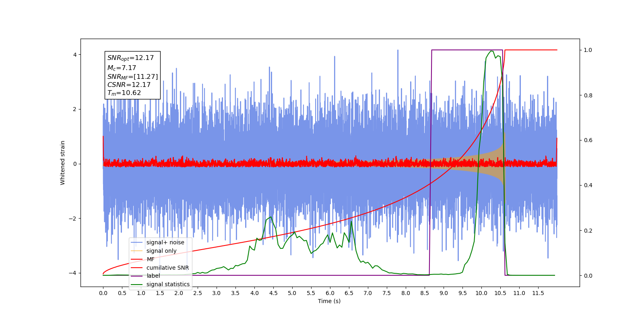Viewport: 644px width, 322px height.
Task: Select the Tm=10.62 annotation line
Action: (x=124, y=93)
